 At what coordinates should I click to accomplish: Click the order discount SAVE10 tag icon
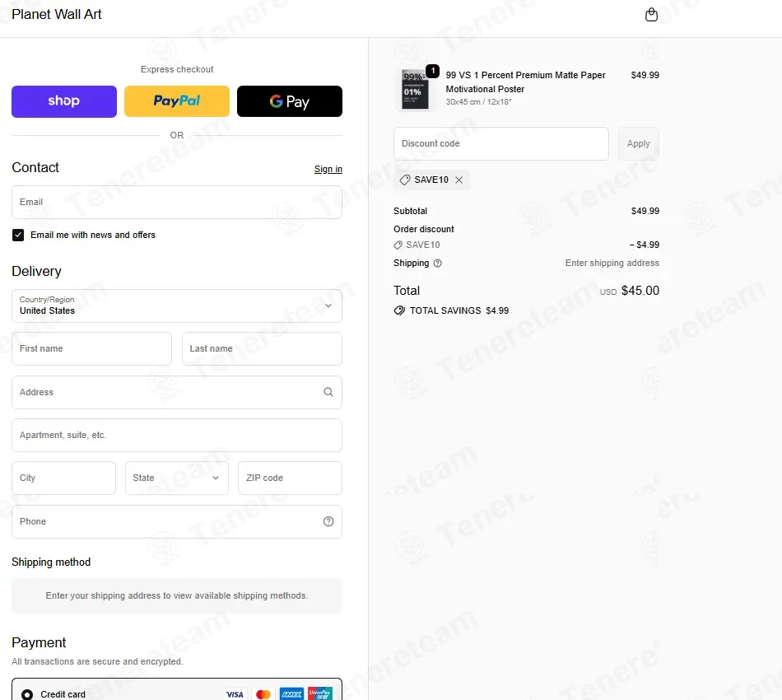tap(398, 245)
